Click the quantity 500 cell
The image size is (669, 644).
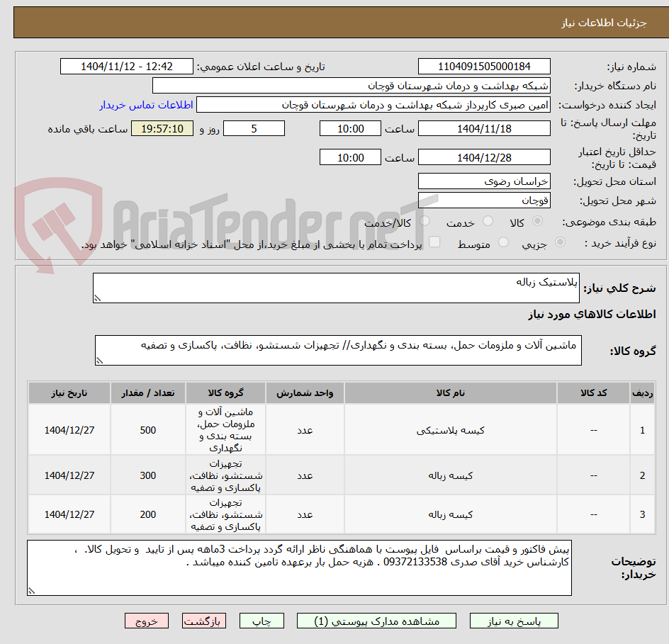[148, 430]
